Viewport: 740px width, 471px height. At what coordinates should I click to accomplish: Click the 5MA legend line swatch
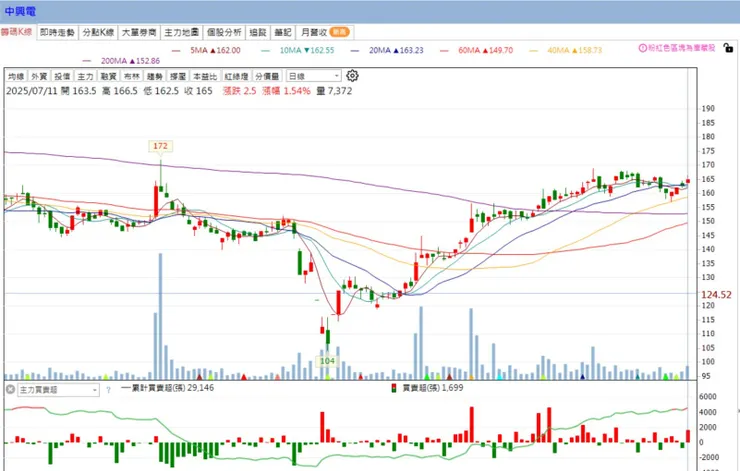click(x=176, y=50)
